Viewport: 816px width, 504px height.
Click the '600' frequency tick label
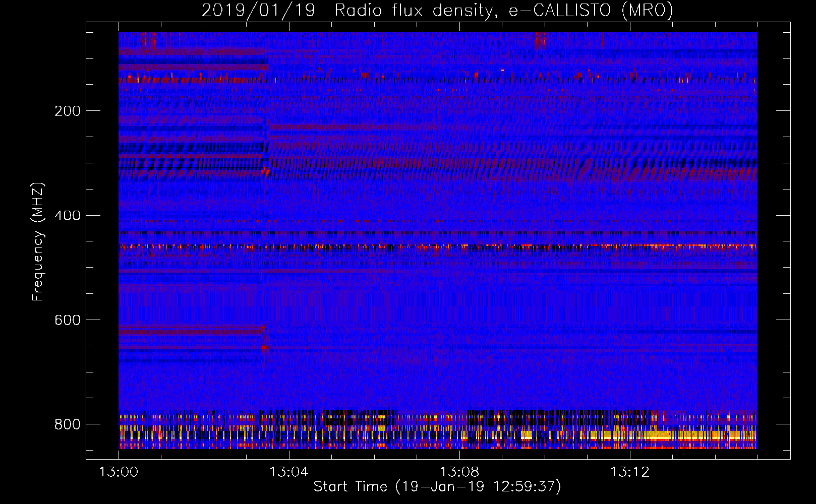pos(68,320)
